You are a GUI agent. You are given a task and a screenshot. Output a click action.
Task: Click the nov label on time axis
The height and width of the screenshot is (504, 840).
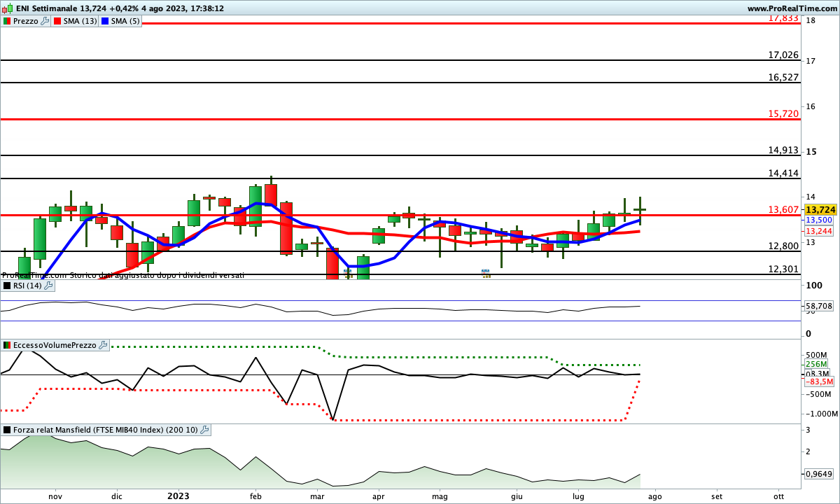click(55, 496)
